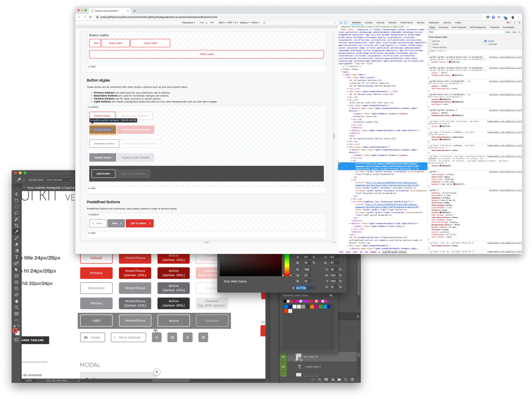Check the Only Web Colors option
This screenshot has width=532, height=399.
coord(221,281)
